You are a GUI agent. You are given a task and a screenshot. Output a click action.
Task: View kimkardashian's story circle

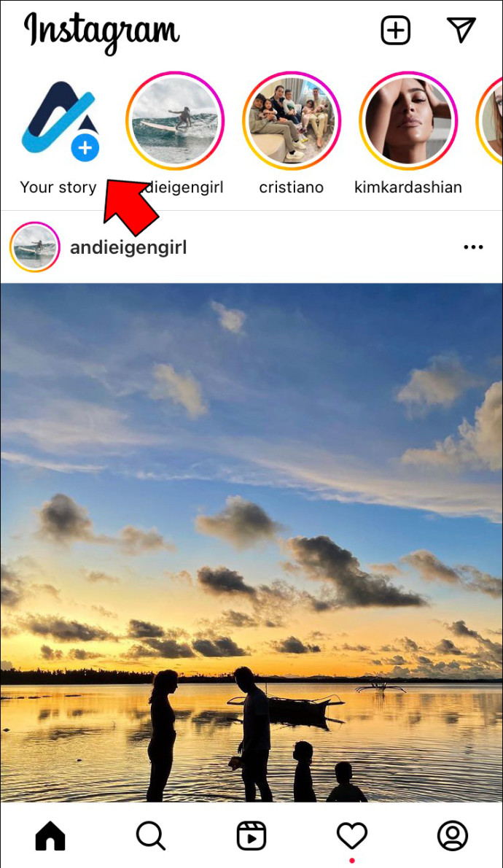pos(408,120)
